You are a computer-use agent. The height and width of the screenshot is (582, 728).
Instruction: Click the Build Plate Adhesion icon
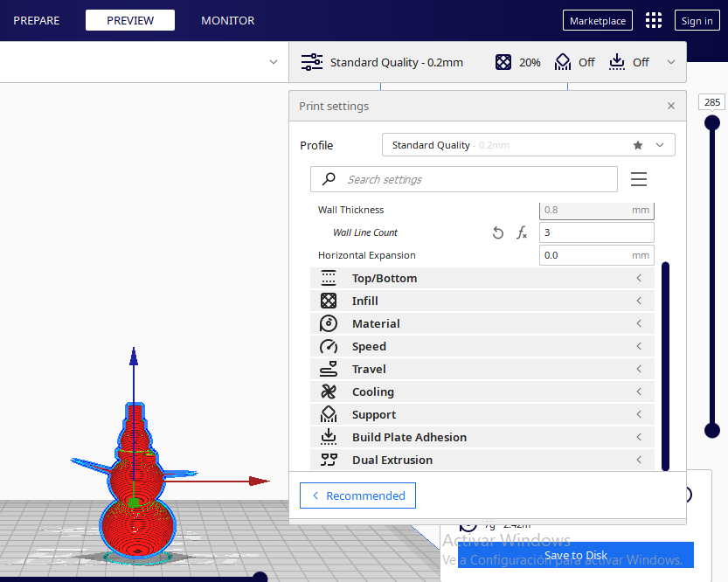pos(329,437)
